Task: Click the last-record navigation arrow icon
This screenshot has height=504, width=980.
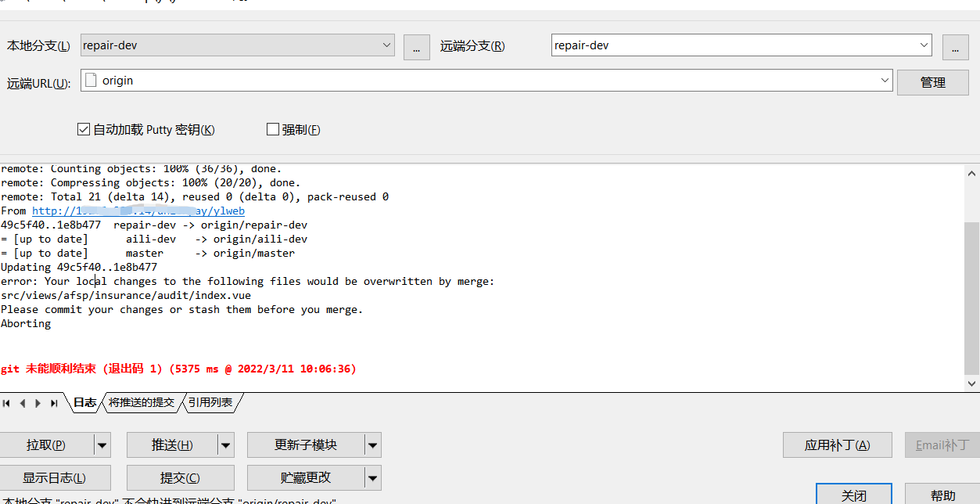Action: (x=54, y=402)
